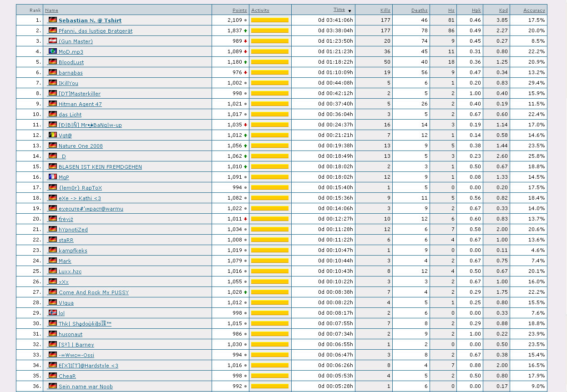567x392 pixels.
Task: Click the Kpd column header
Action: [503, 10]
